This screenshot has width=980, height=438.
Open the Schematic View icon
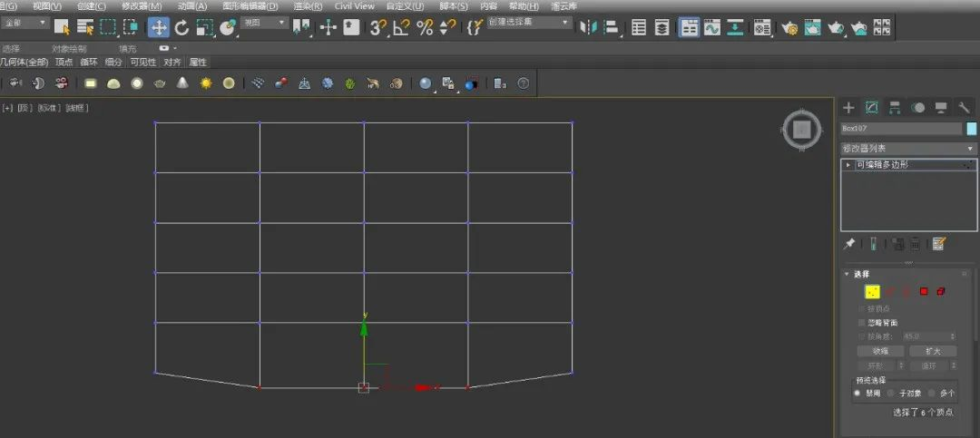click(735, 27)
